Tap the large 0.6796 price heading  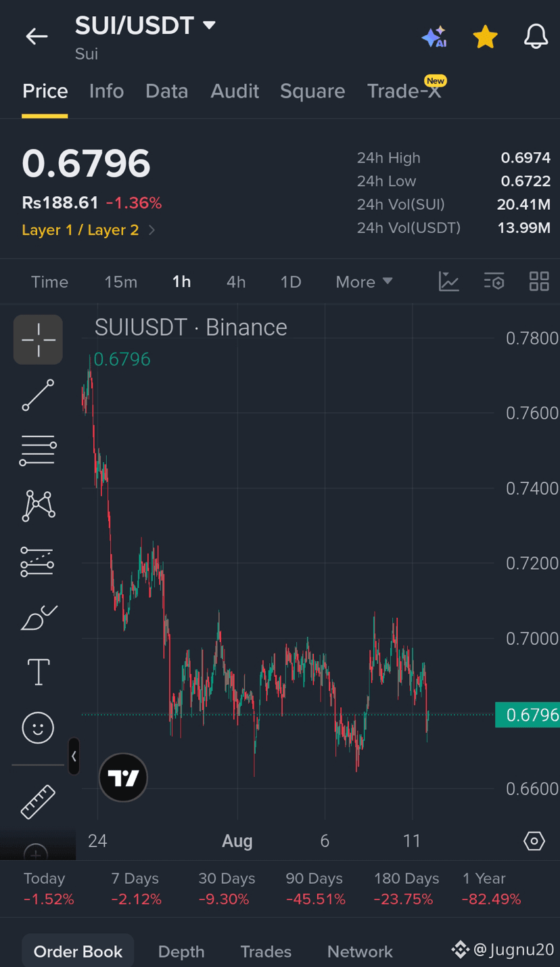pyautogui.click(x=86, y=164)
